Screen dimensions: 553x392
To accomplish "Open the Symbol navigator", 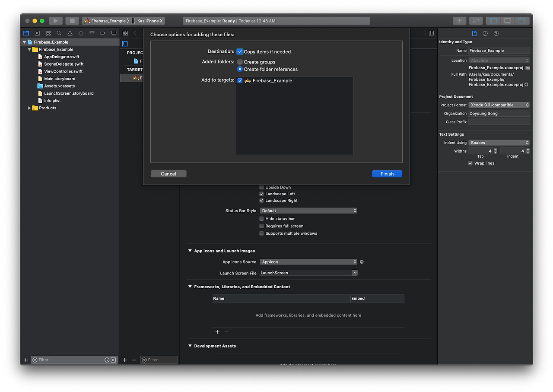I will click(48, 33).
